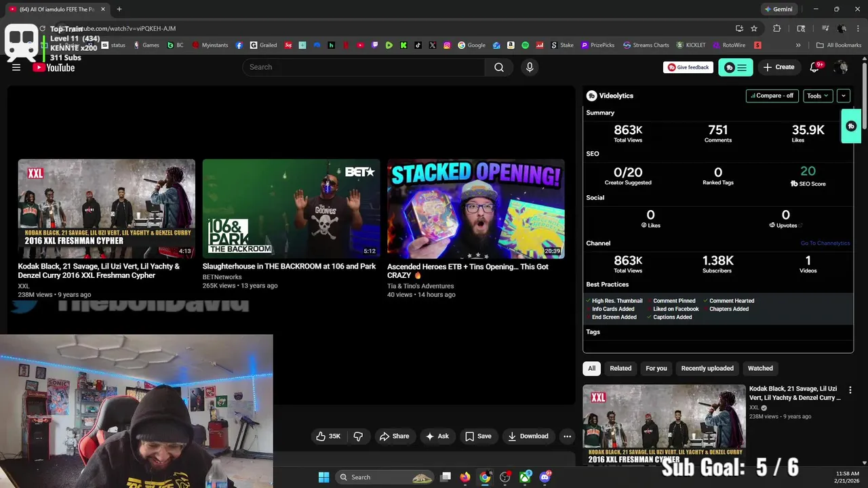Open Go To Channelytics link
This screenshot has width=868, height=488.
pyautogui.click(x=825, y=243)
